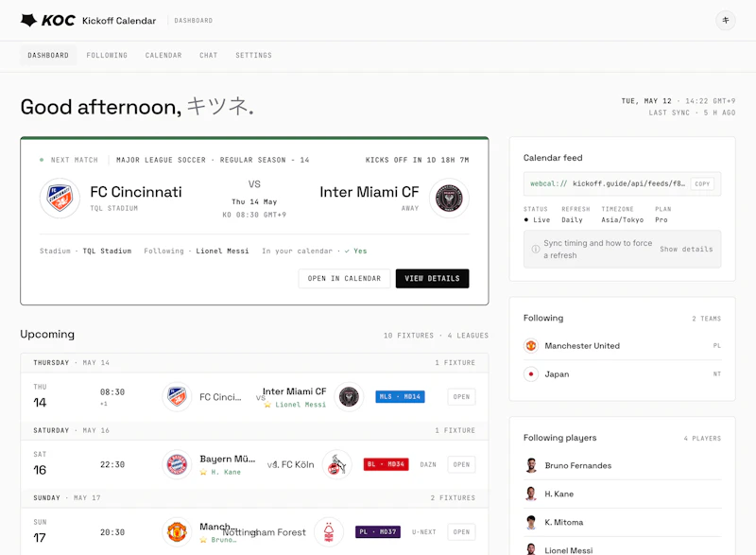Click the 'Lionel Messi' following label in match card
The height and width of the screenshot is (555, 756).
(x=222, y=251)
